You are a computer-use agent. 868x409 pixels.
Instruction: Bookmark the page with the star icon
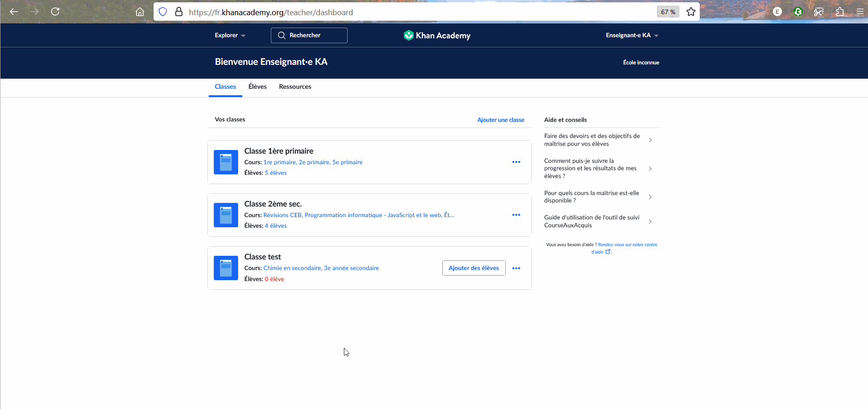tap(691, 12)
